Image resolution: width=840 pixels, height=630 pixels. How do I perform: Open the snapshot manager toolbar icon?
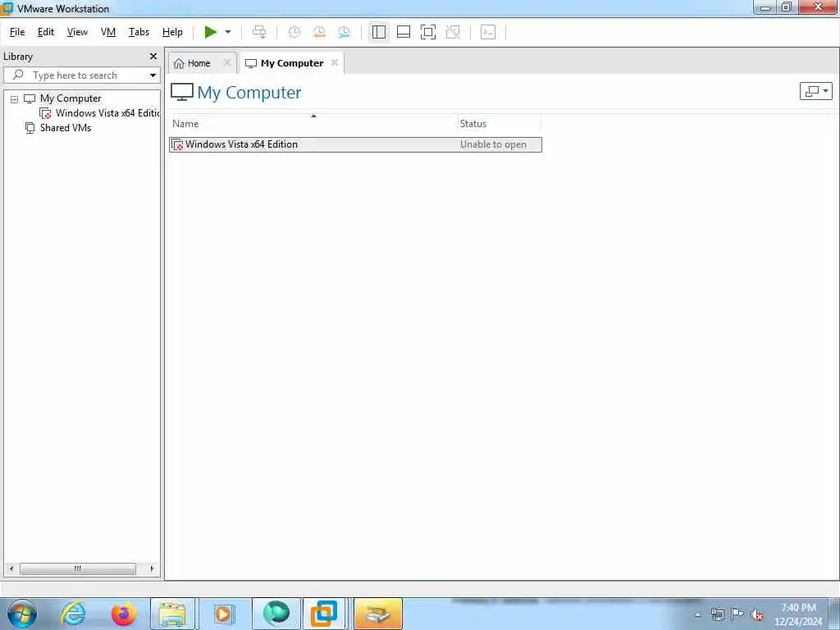click(x=344, y=32)
